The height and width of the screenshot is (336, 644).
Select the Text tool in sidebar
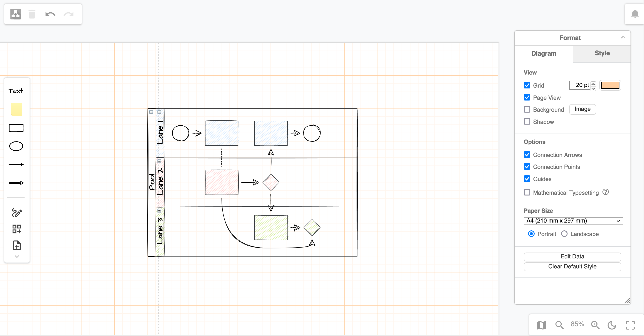[x=16, y=91]
